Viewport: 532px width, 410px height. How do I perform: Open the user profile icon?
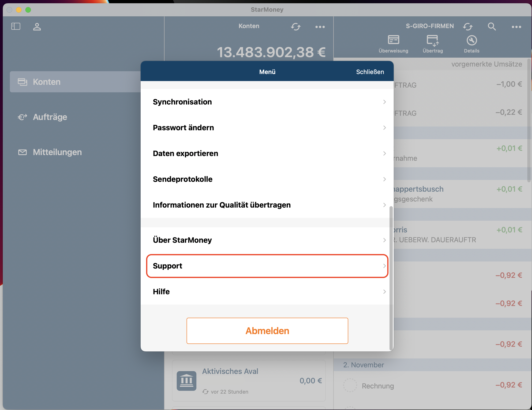coord(37,26)
